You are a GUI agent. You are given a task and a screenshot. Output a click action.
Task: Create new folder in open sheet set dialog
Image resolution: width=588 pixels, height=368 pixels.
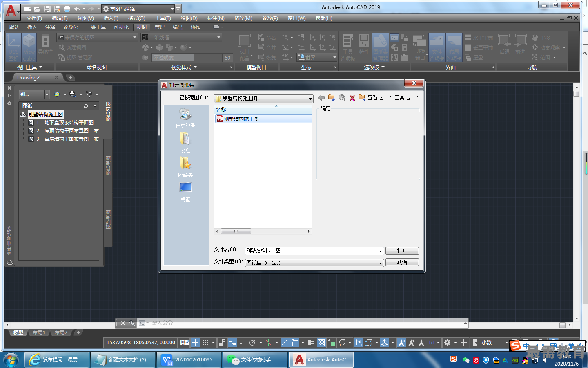pos(362,98)
